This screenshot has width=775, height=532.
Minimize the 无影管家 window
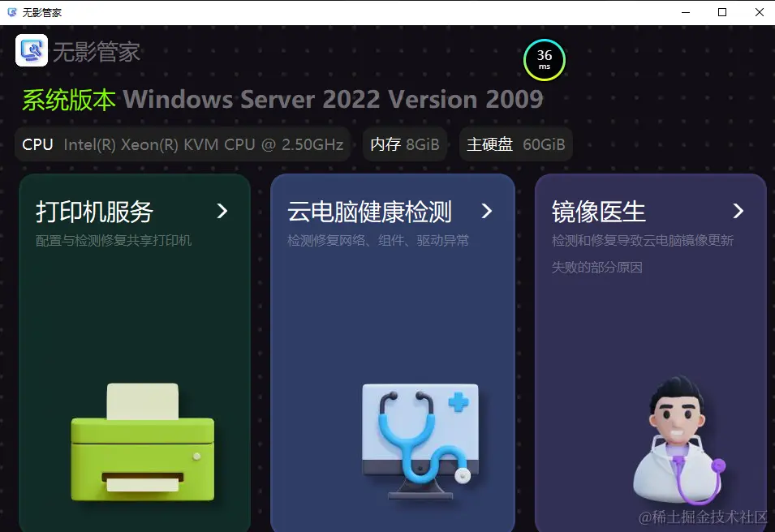click(x=686, y=12)
